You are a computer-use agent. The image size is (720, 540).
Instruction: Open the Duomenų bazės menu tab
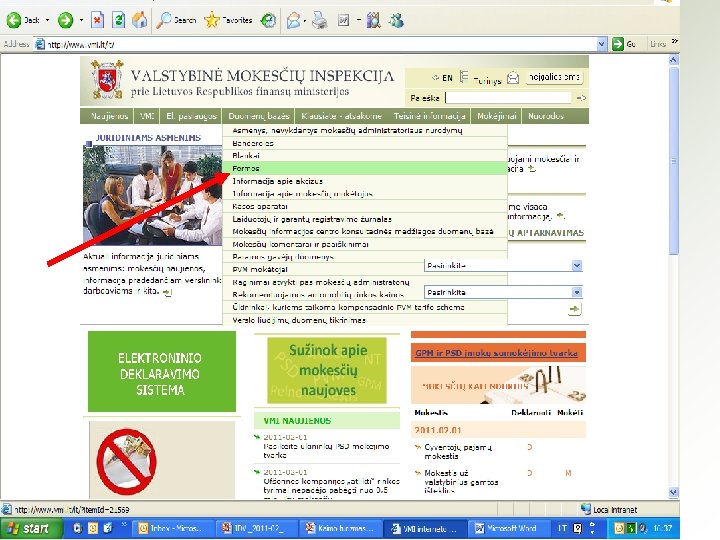pos(259,116)
